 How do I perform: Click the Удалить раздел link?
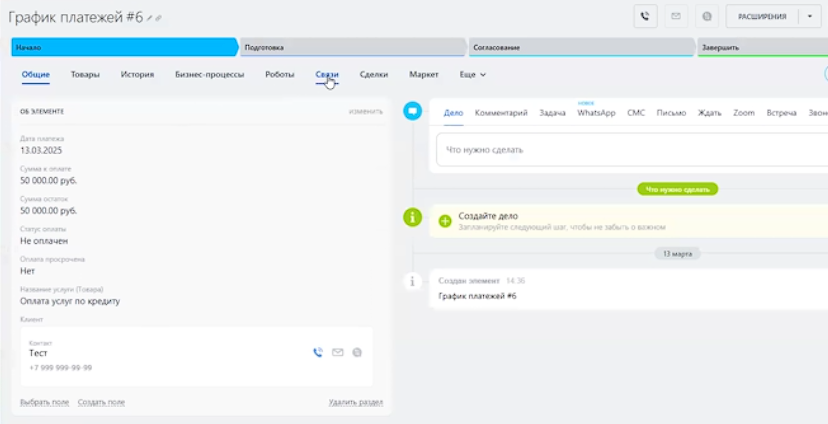pyautogui.click(x=355, y=402)
